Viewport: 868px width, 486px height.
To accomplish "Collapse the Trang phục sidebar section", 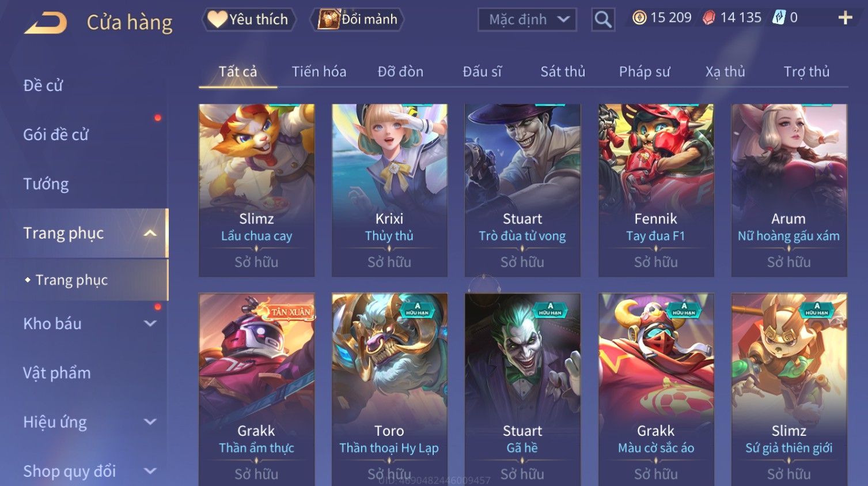I will click(150, 233).
